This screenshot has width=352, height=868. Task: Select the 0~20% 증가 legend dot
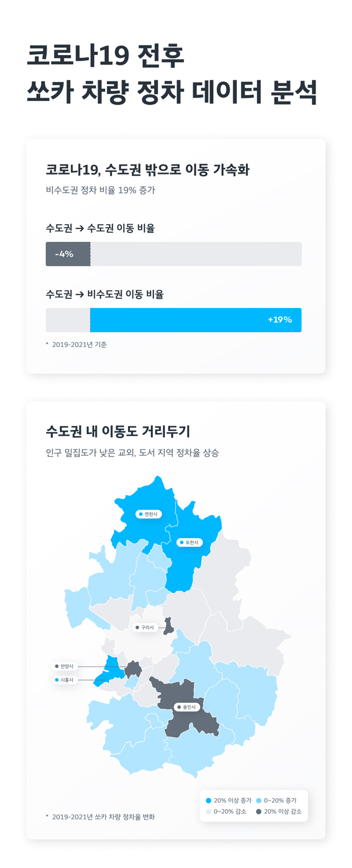click(259, 800)
